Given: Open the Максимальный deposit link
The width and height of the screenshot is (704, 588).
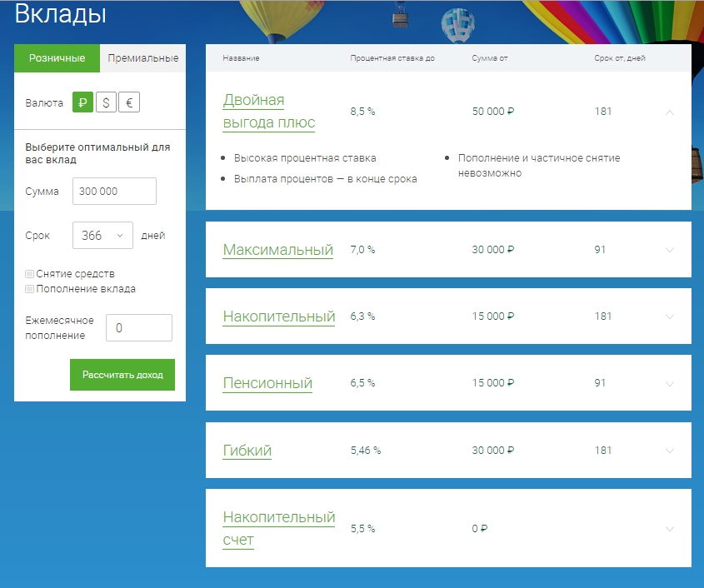Looking at the screenshot, I should 277,250.
